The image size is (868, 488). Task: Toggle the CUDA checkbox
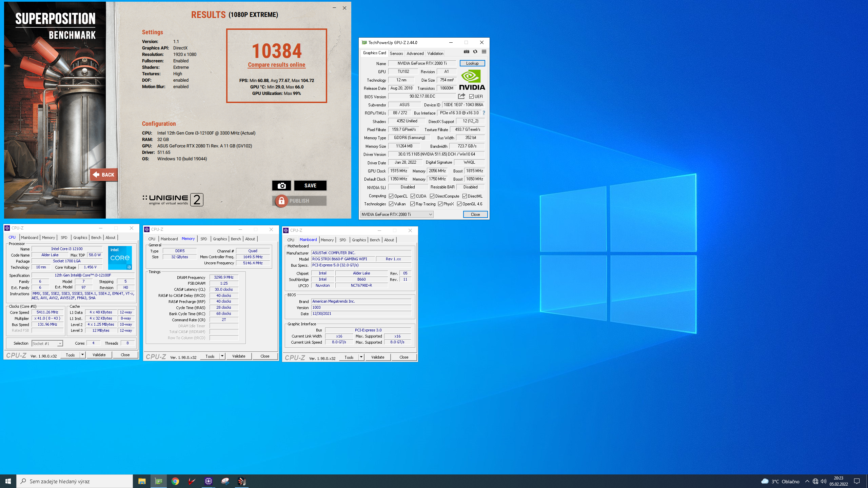(413, 196)
